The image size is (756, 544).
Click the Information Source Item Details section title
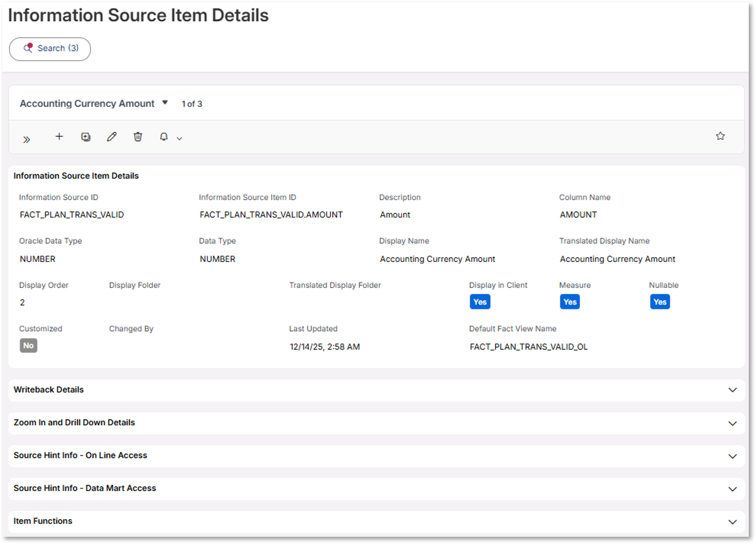[76, 176]
